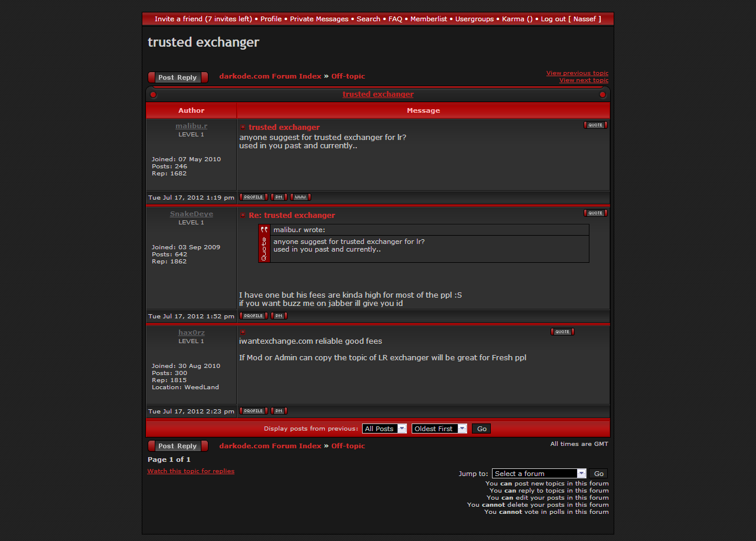Open the Select a forum dropdown

(539, 474)
